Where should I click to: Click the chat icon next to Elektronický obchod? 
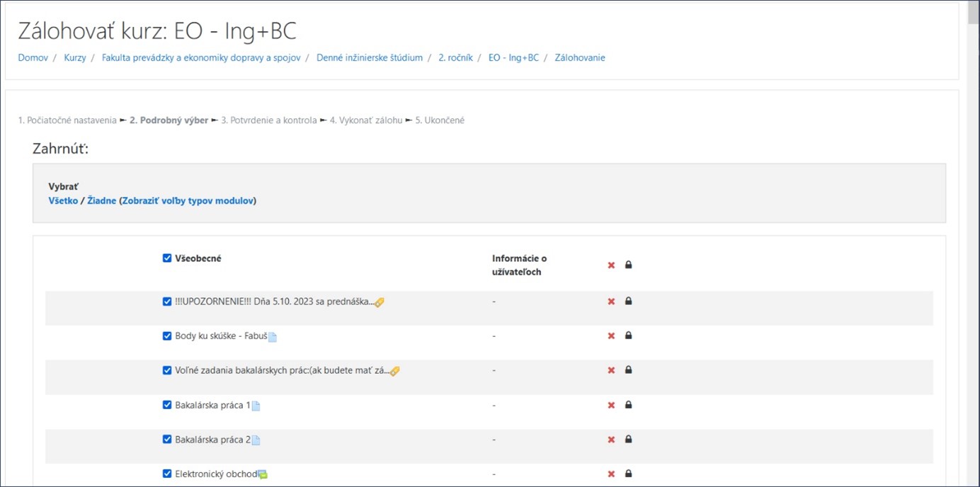coord(263,475)
